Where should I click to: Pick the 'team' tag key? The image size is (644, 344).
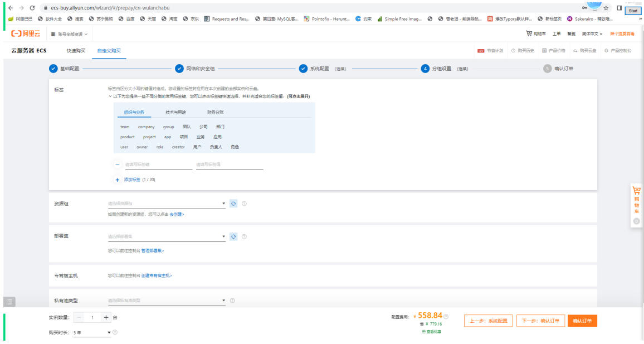click(x=125, y=127)
